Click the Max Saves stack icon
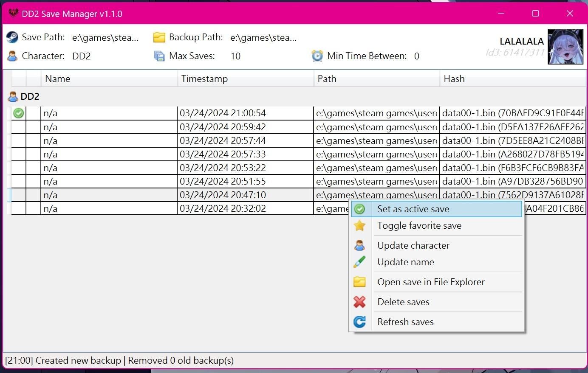The image size is (588, 373). (x=159, y=56)
